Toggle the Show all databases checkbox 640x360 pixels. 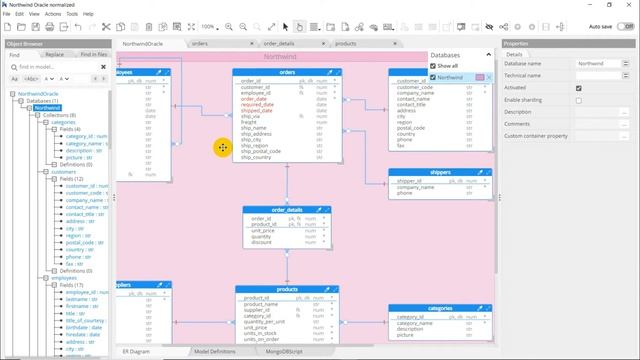tap(433, 66)
